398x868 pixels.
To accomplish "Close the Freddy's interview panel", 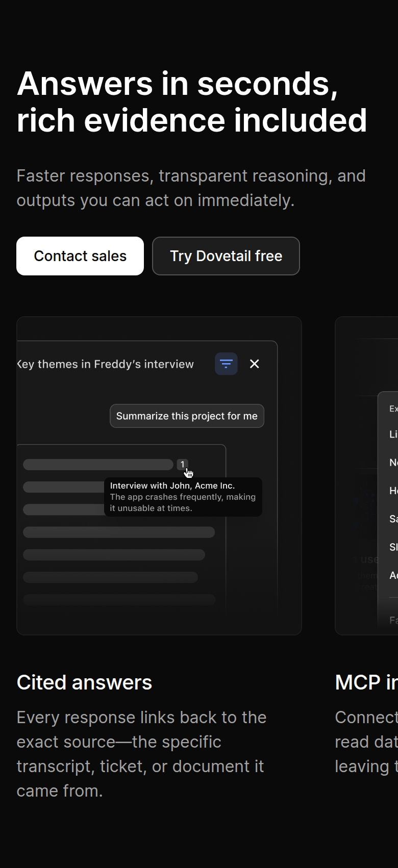I will click(255, 364).
